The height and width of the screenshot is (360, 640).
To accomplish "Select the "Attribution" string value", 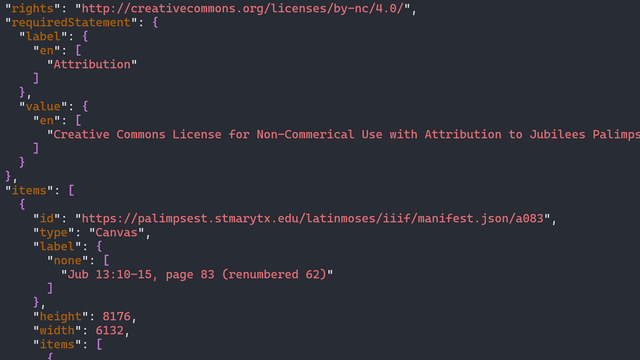I will point(92,64).
